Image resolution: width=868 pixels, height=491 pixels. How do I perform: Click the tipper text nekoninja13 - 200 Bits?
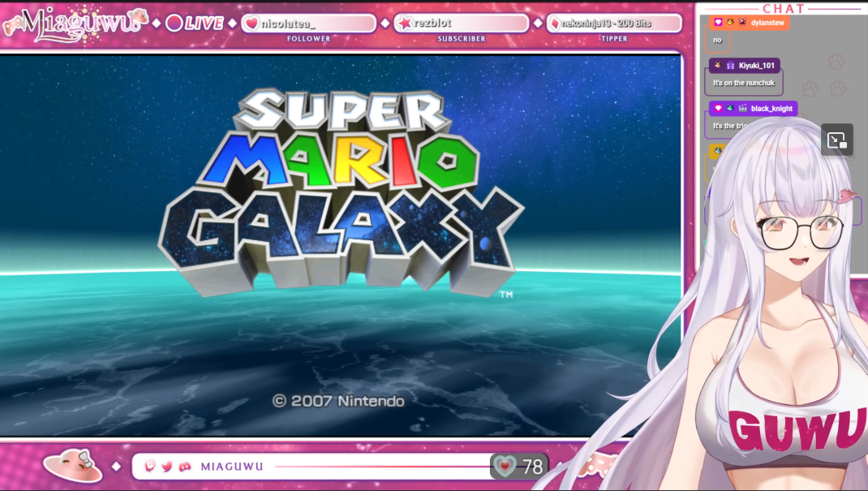(606, 24)
